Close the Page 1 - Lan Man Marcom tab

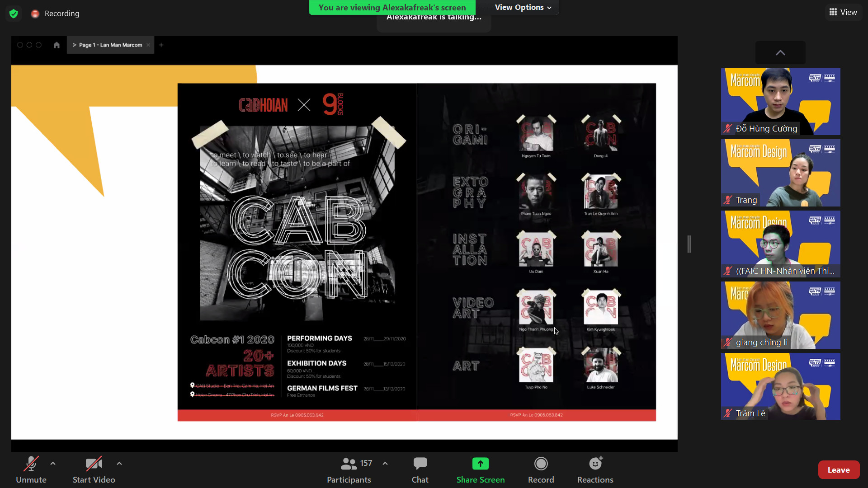148,45
